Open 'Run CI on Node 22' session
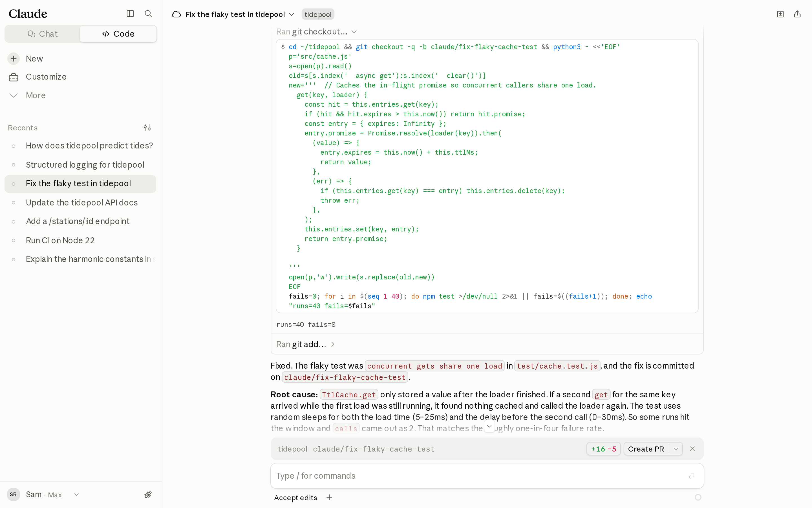This screenshot has height=508, width=812. tap(81, 240)
